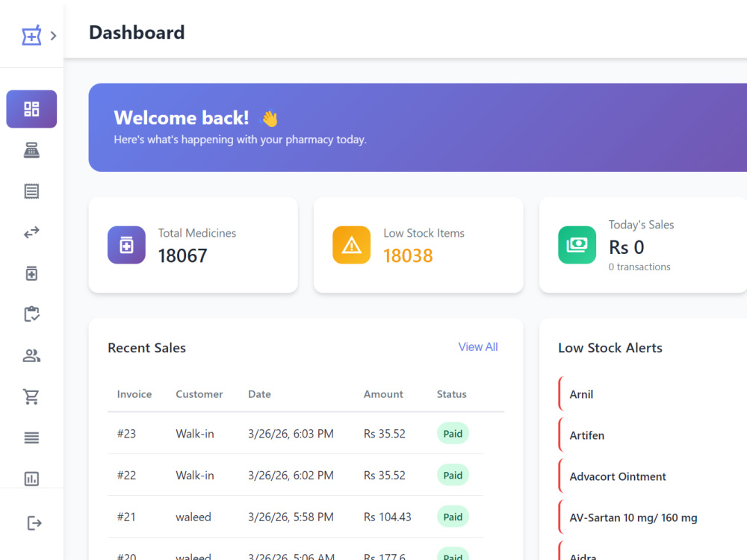Open the reports chart sidebar icon
Screen dimensions: 747x560
(x=31, y=479)
